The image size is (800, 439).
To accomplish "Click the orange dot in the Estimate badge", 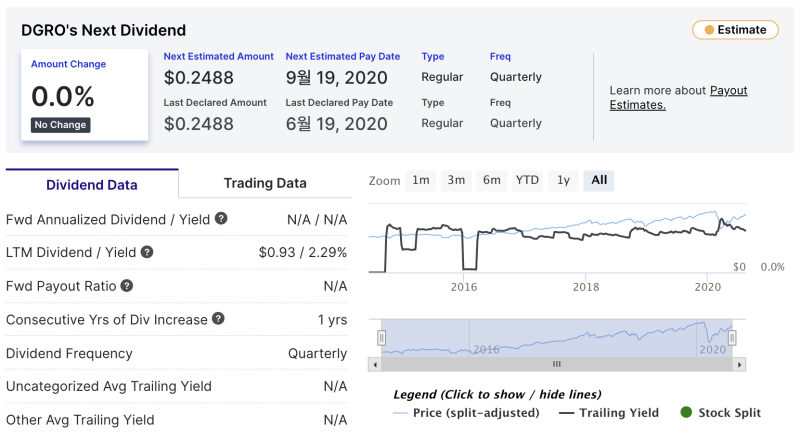I will pyautogui.click(x=709, y=30).
